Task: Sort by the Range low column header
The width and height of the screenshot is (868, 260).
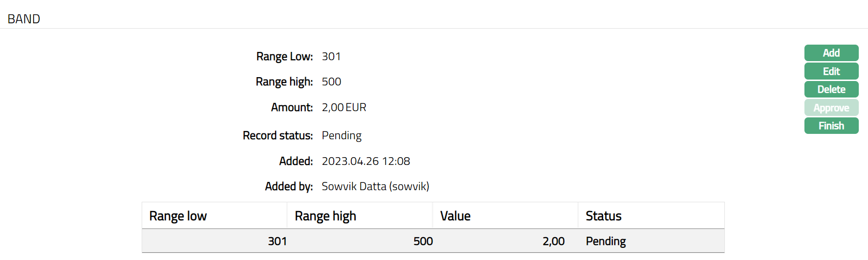Action: [178, 216]
